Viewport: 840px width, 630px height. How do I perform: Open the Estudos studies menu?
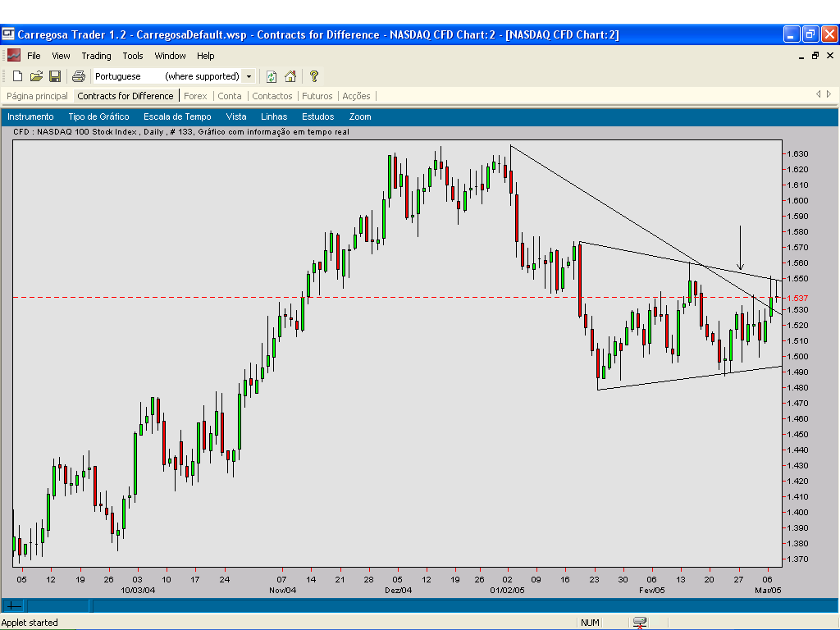tap(317, 116)
